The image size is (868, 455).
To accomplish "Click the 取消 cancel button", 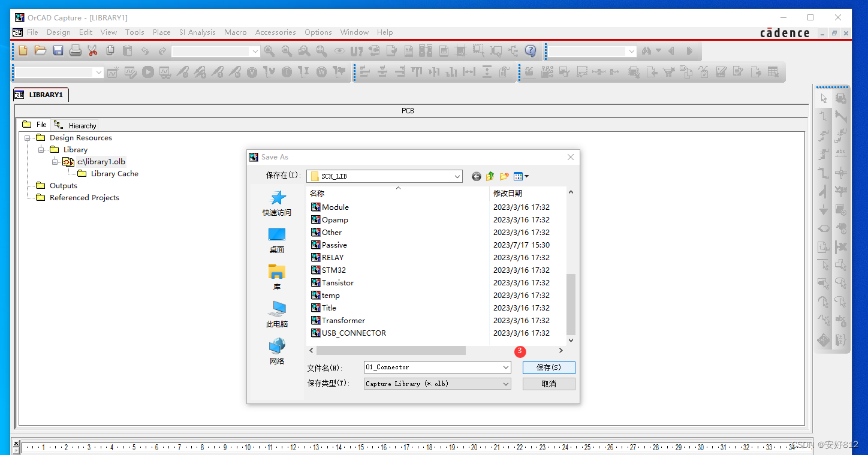I will point(548,384).
